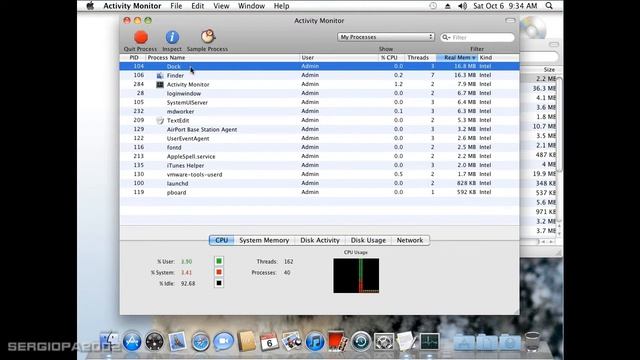Screen dimensions: 640x360
Task: Open App Store from the Dock
Action: pos(132,342)
